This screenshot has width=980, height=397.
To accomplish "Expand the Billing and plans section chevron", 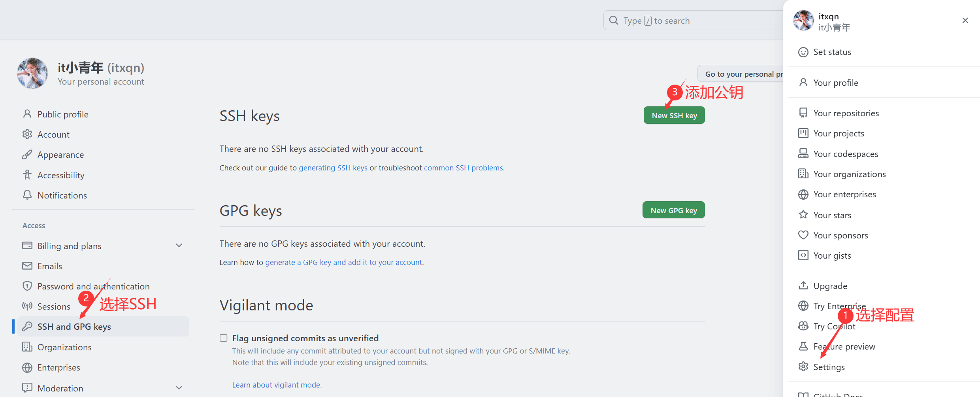I will 179,246.
